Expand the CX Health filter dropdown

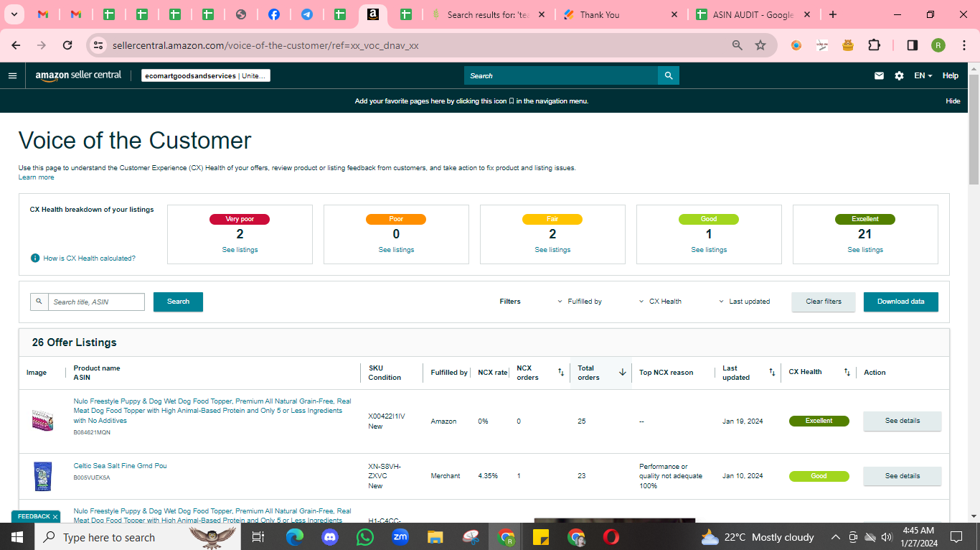click(x=660, y=302)
